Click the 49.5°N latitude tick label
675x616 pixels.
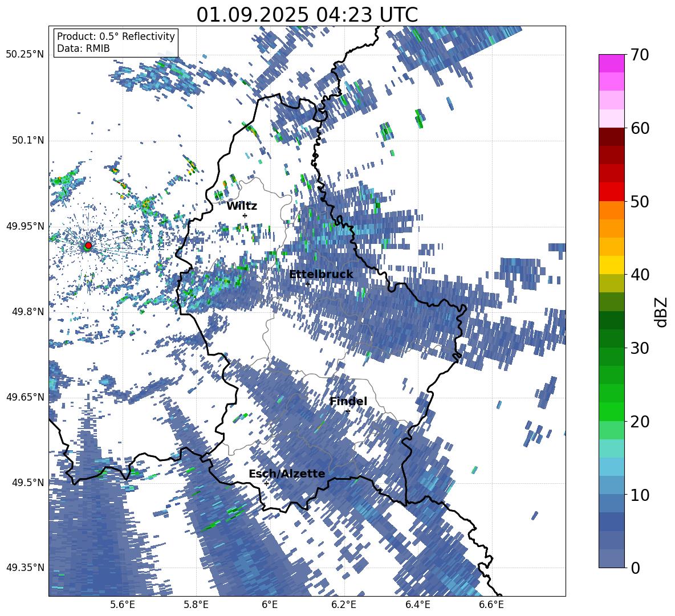coord(27,482)
